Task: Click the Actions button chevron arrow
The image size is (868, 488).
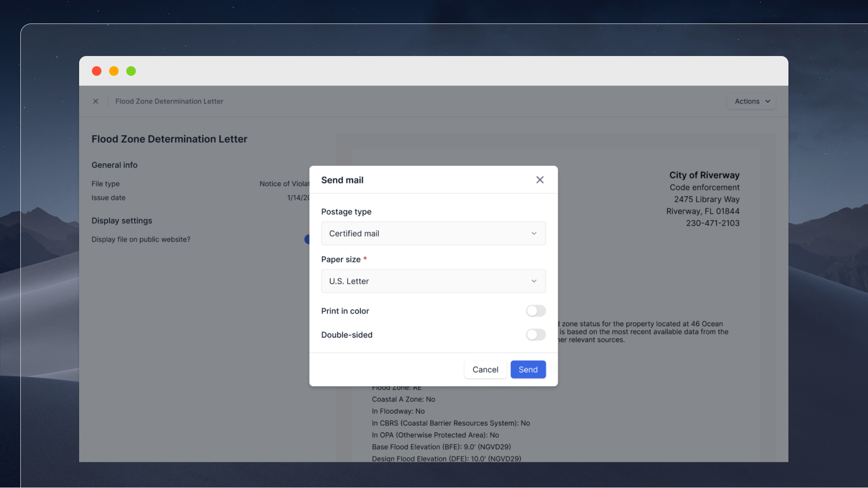Action: point(768,101)
